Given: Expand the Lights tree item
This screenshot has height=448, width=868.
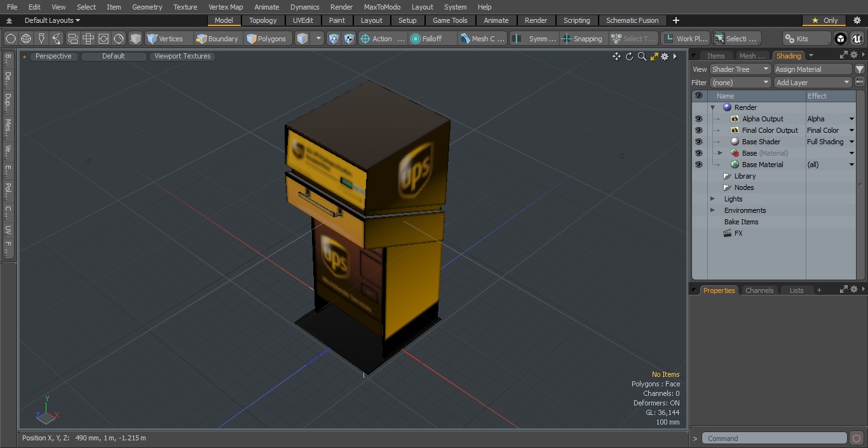Looking at the screenshot, I should point(712,199).
